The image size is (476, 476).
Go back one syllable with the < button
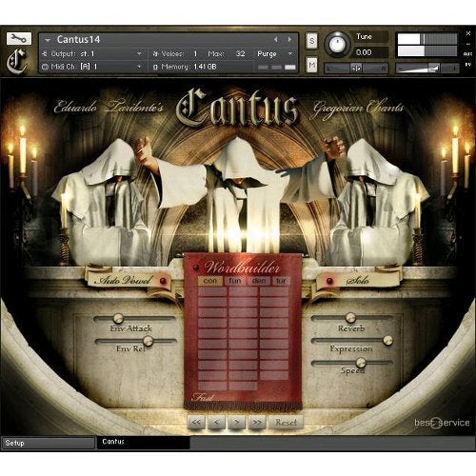coord(217,423)
